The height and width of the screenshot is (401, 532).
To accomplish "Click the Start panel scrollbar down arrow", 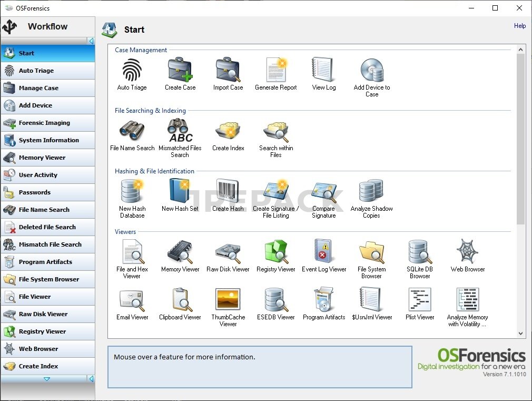I will click(521, 334).
